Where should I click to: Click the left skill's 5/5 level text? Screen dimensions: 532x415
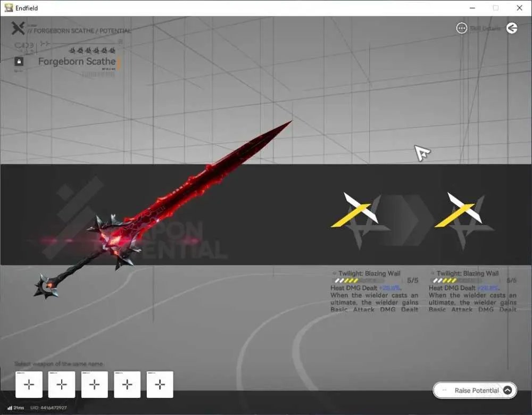[413, 280]
